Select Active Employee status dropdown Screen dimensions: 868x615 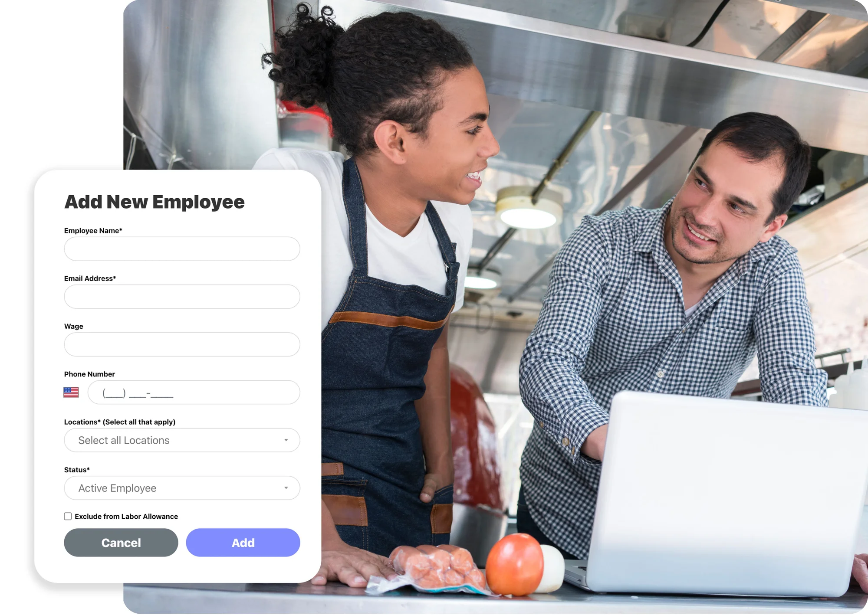[182, 488]
